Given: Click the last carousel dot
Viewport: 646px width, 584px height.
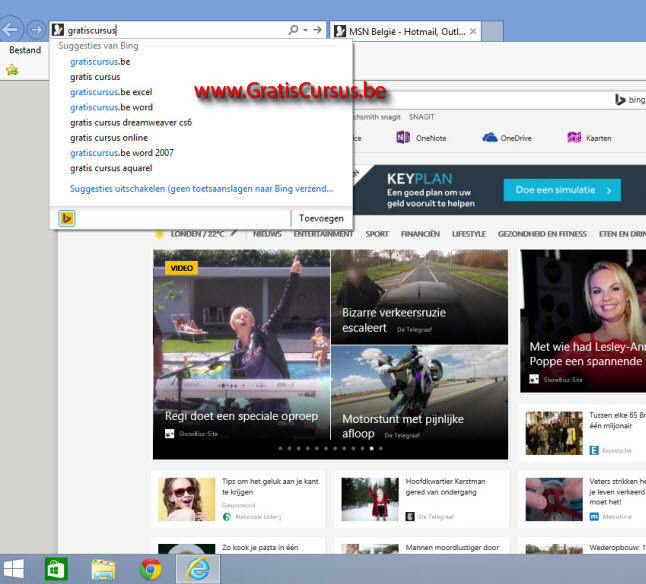Looking at the screenshot, I should click(381, 449).
